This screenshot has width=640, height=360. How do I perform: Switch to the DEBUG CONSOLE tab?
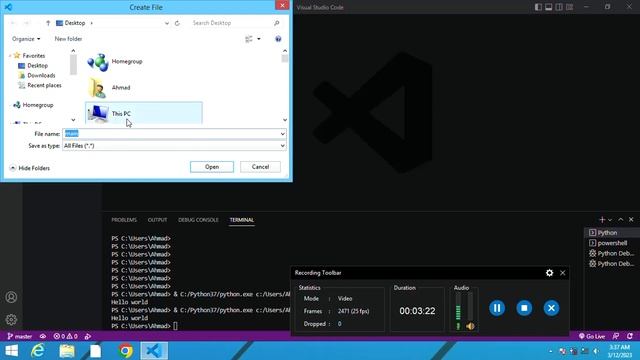pyautogui.click(x=198, y=220)
